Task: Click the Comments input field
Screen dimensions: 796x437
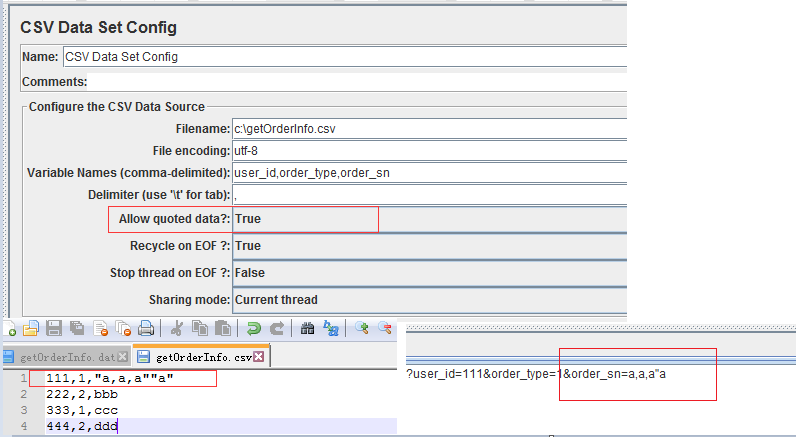Action: click(x=357, y=82)
